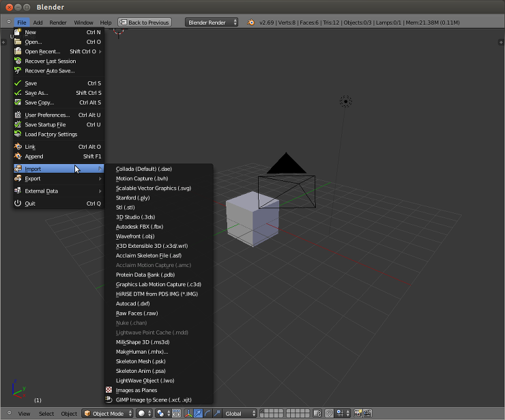Open the Blender Render engine dropdown
The height and width of the screenshot is (420, 505).
tap(212, 23)
